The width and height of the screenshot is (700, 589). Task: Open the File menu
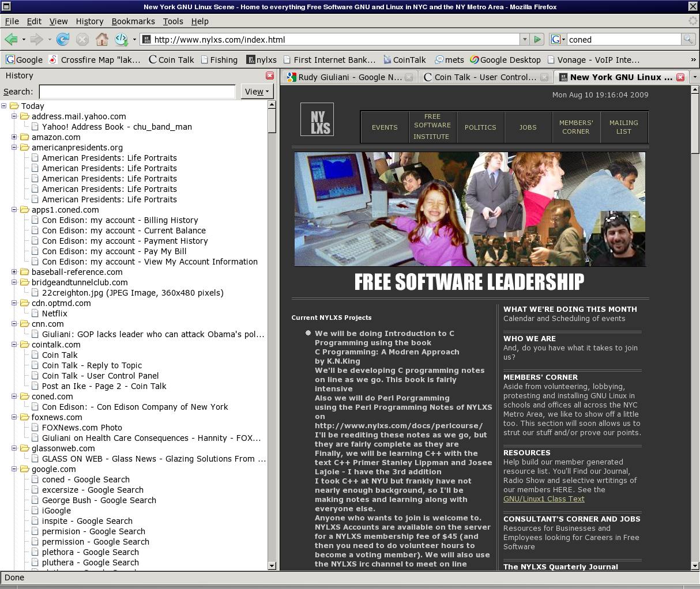12,21
